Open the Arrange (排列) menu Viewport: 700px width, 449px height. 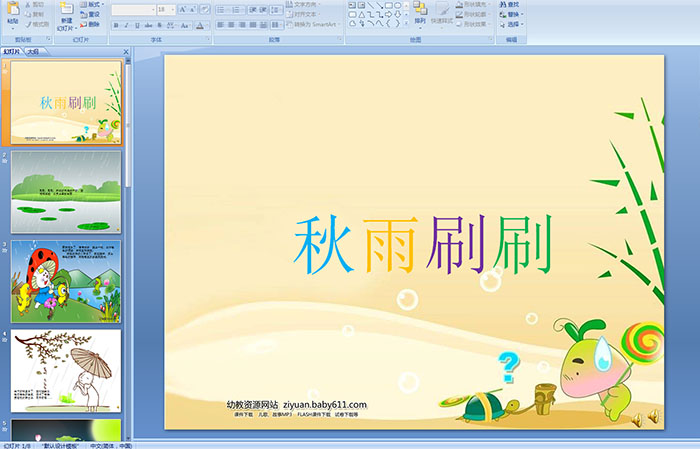(420, 13)
